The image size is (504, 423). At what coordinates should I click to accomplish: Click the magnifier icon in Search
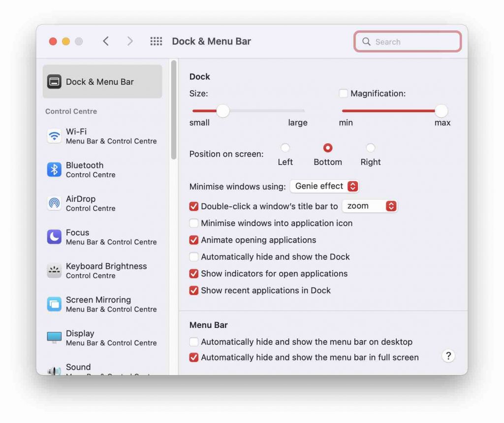click(366, 41)
